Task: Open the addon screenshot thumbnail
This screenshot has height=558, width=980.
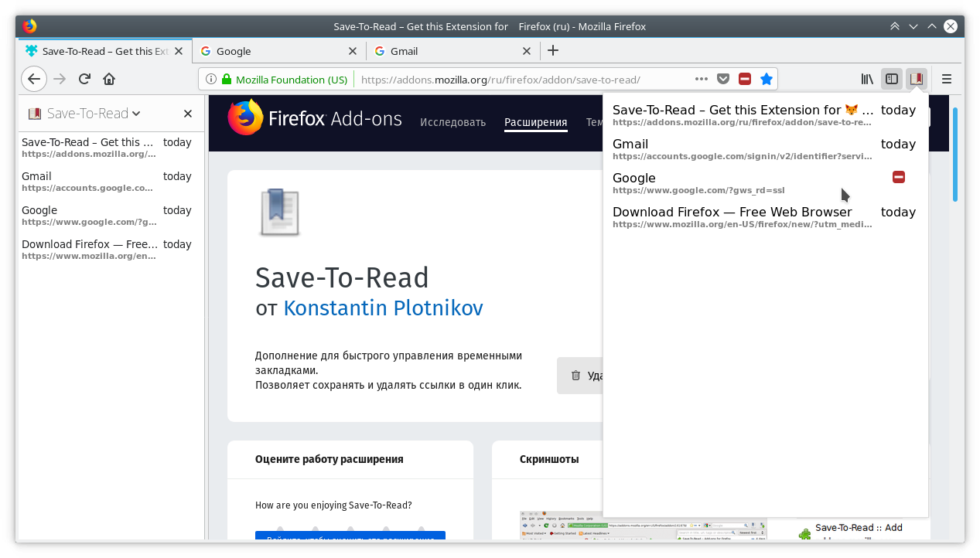Action: 643,525
